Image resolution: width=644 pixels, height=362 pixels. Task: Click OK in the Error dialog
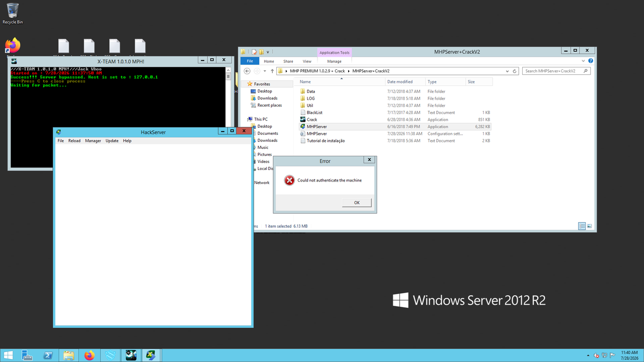(x=357, y=203)
